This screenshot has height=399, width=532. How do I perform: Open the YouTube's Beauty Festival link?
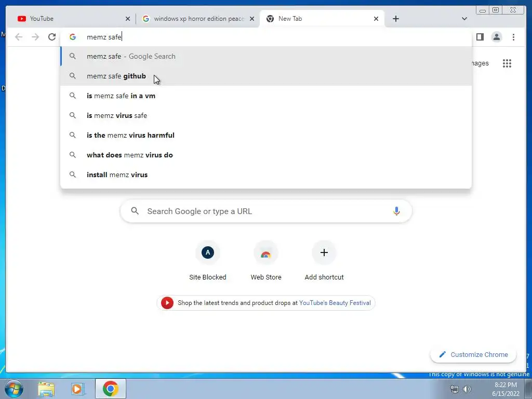[x=335, y=303]
